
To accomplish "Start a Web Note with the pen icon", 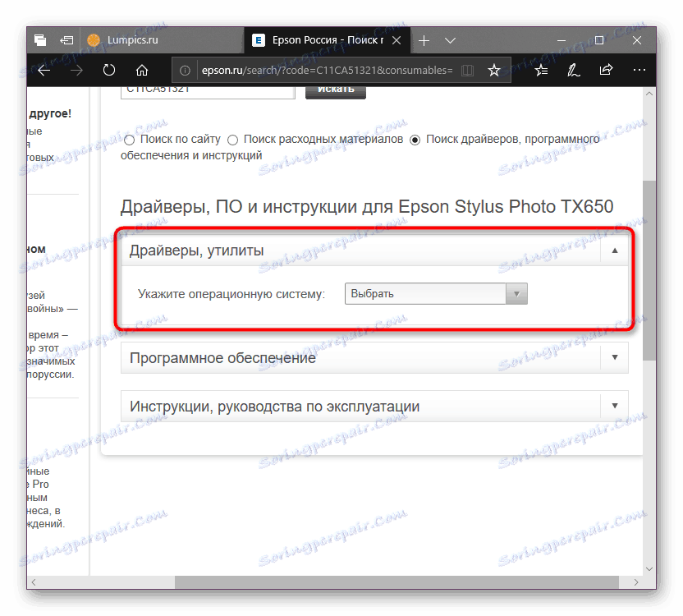I will (574, 70).
